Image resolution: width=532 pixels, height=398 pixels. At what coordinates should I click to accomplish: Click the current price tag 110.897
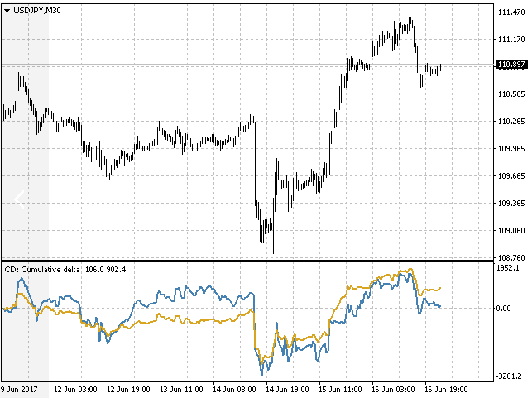coord(510,65)
